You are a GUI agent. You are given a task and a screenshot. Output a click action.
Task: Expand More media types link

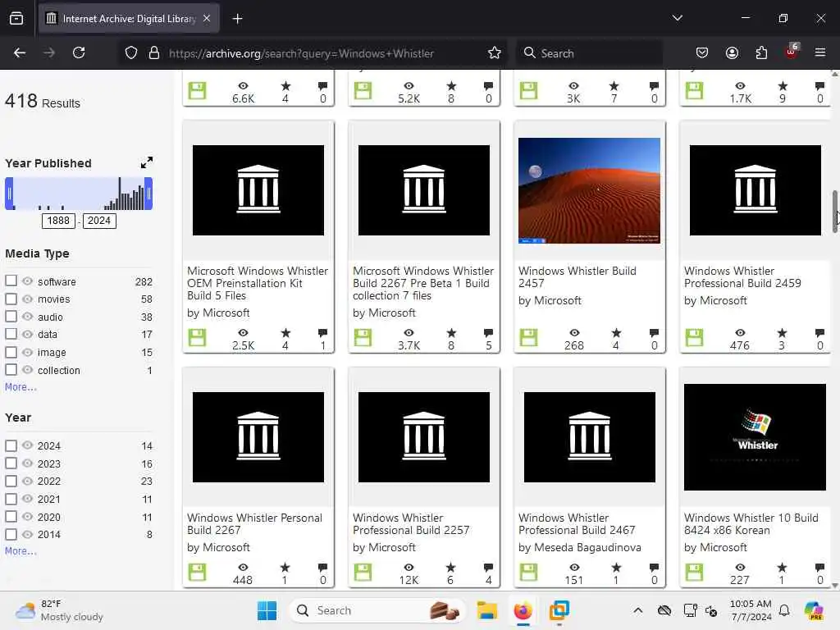(21, 387)
